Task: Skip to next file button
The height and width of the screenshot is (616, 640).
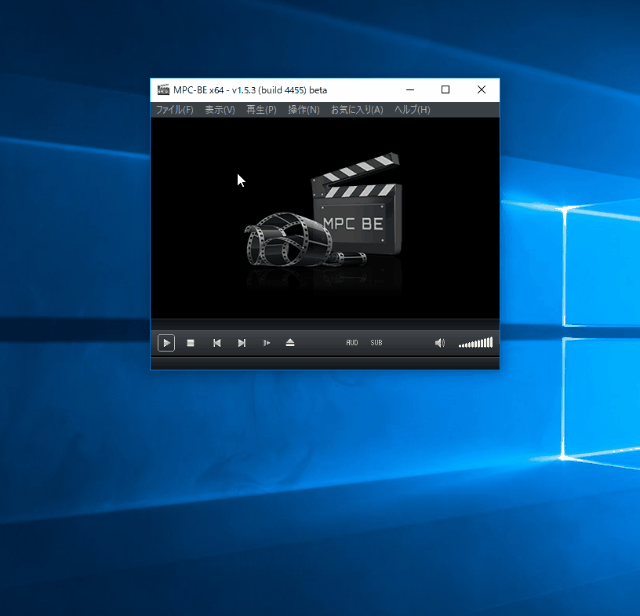Action: (242, 343)
